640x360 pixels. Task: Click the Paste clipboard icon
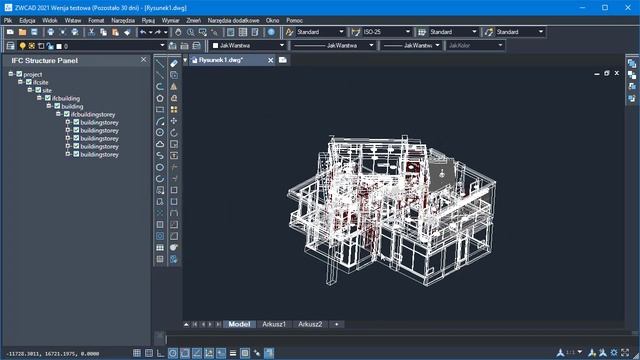[115, 32]
